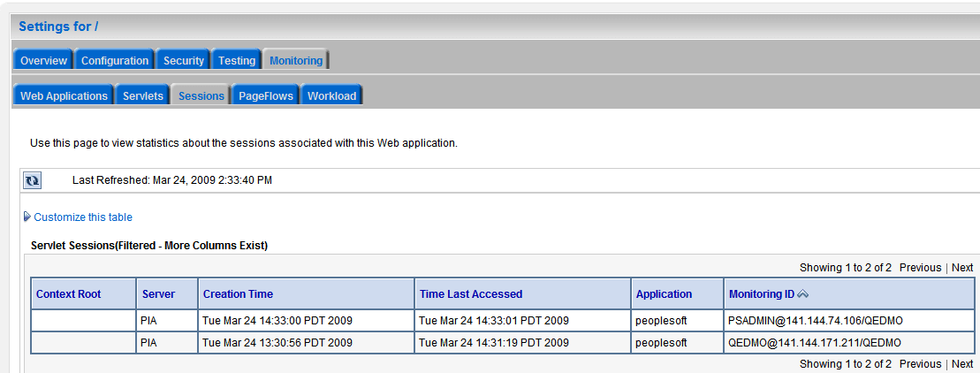The height and width of the screenshot is (373, 980).
Task: Click the Servlet Sessions table title
Action: (149, 246)
